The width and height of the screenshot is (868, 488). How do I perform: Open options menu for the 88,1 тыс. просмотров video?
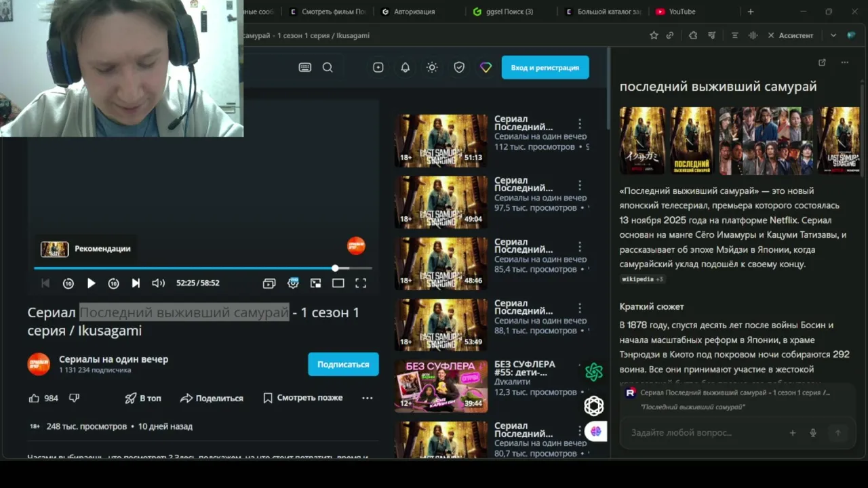pyautogui.click(x=580, y=309)
